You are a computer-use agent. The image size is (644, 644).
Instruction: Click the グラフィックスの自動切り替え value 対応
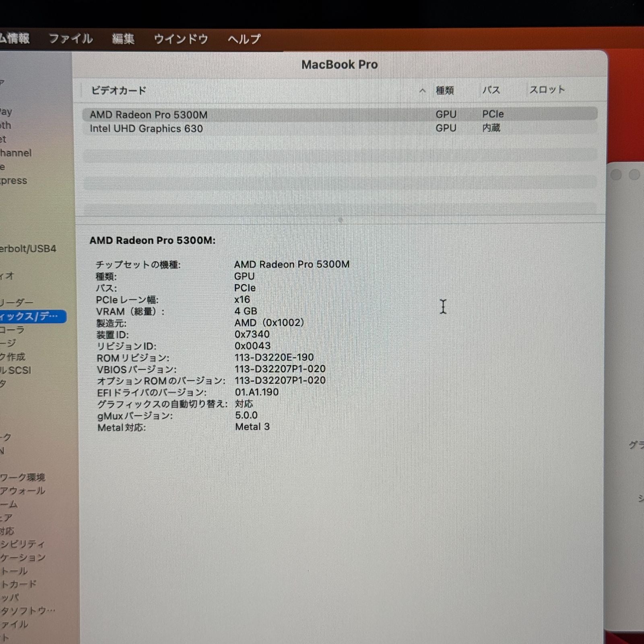[x=244, y=404]
